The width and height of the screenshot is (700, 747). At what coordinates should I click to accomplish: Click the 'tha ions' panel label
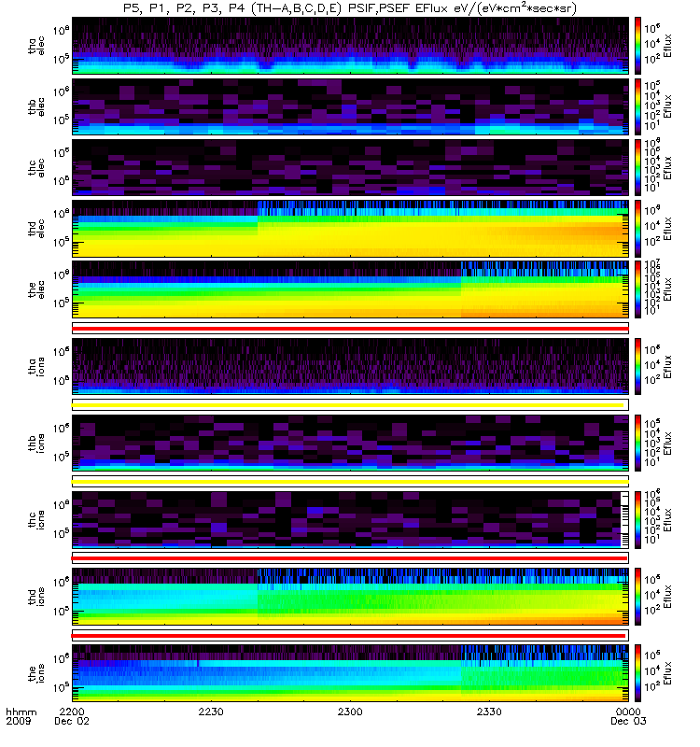(x=36, y=367)
